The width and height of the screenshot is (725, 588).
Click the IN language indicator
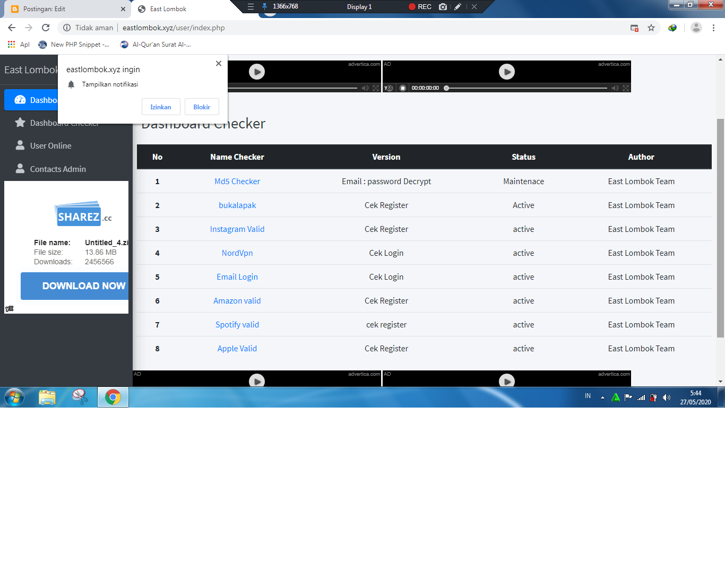click(588, 396)
